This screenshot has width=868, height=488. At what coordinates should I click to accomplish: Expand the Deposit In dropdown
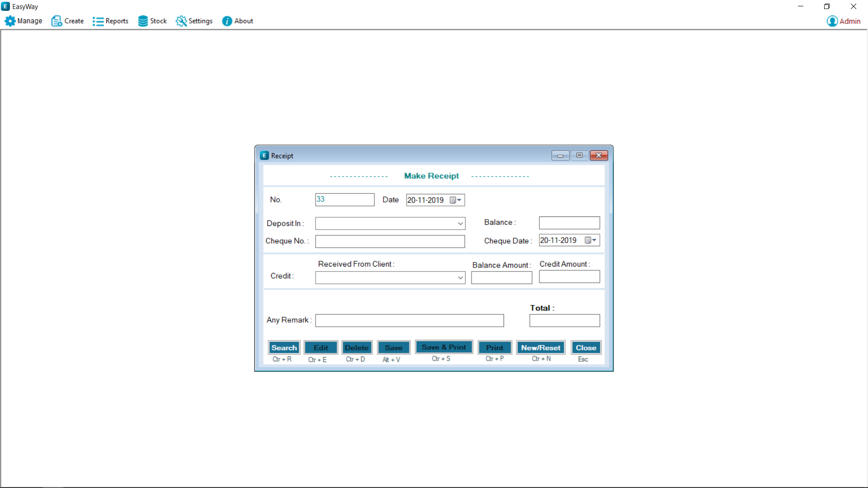[460, 224]
